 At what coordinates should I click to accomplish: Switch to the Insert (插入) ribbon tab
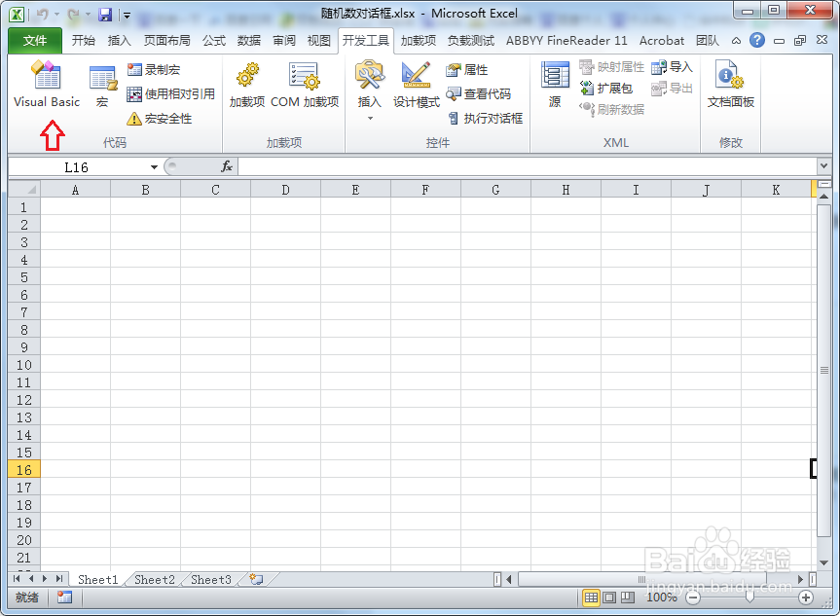(119, 41)
